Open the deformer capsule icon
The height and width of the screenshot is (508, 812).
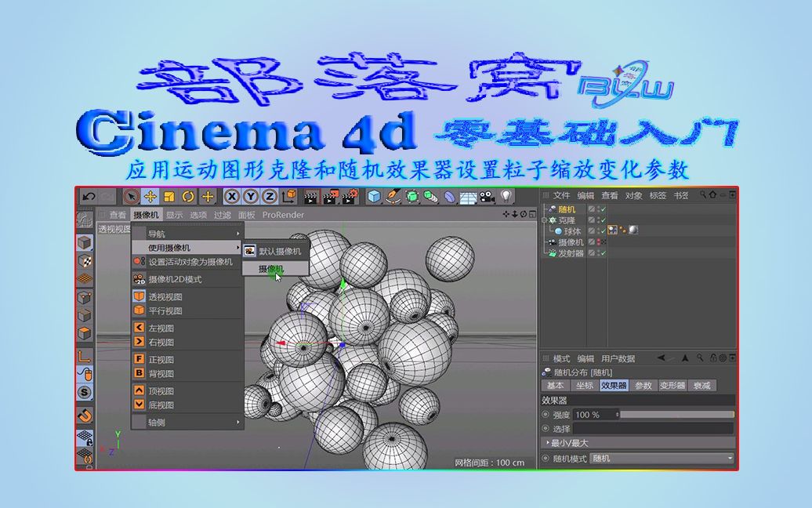click(450, 196)
